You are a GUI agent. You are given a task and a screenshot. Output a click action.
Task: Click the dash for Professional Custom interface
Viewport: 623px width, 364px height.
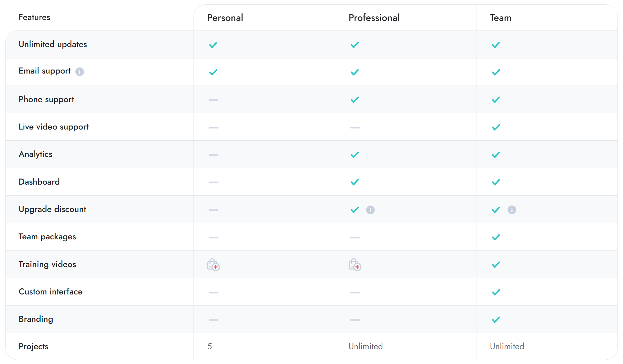pyautogui.click(x=354, y=292)
